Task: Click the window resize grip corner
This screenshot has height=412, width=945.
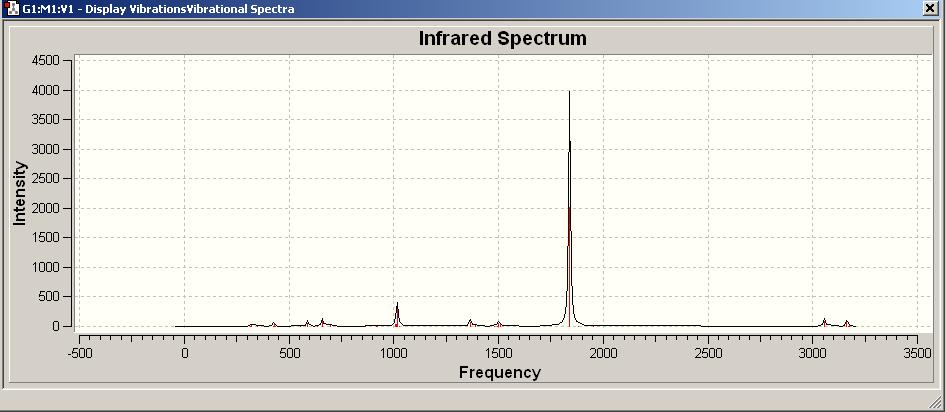Action: click(x=937, y=402)
